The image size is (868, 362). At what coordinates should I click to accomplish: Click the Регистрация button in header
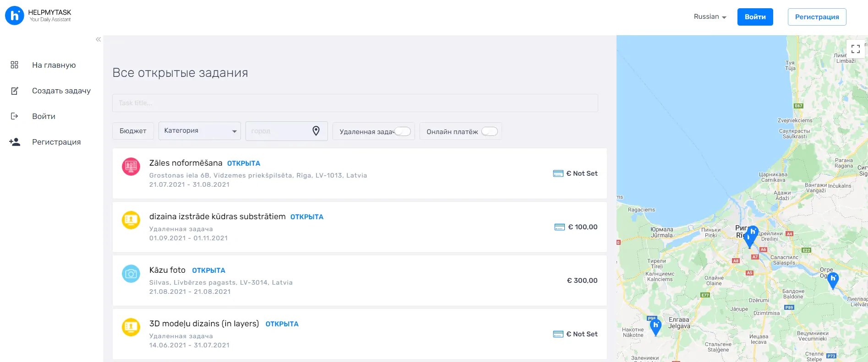coord(817,17)
